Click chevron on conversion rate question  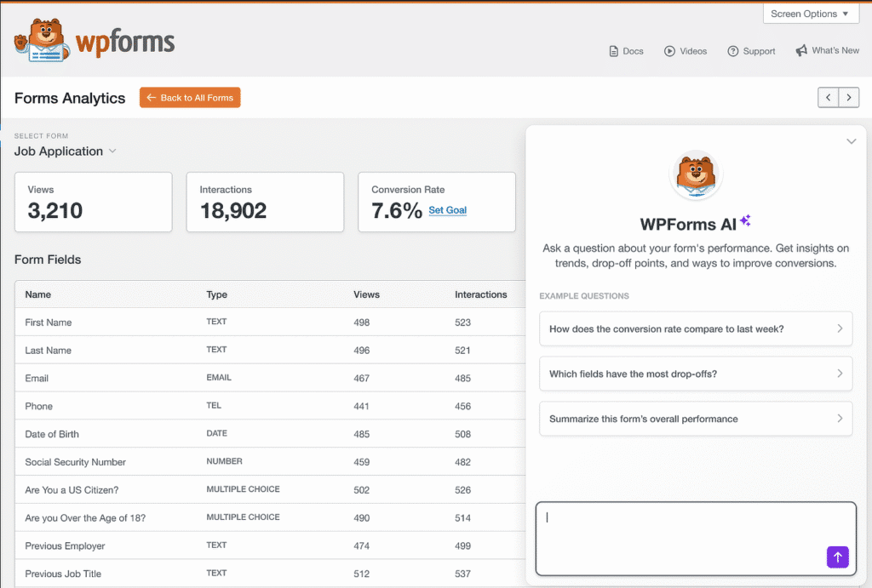840,328
